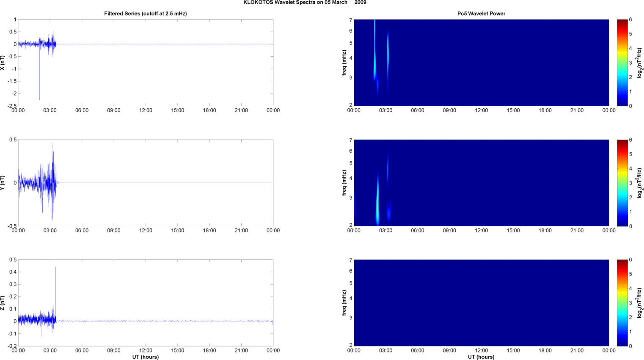The height and width of the screenshot is (360, 644).
Task: Click the '09:00' tick under the top spectrogram
Action: point(449,110)
